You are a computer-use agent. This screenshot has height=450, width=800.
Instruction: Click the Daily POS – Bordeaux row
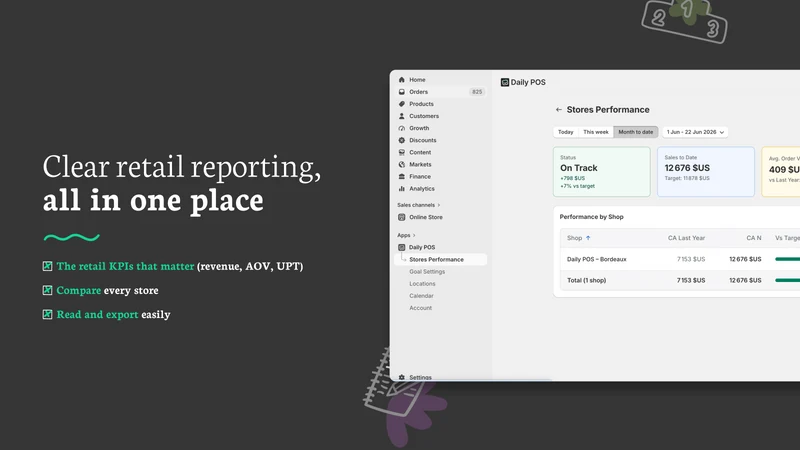(680, 259)
